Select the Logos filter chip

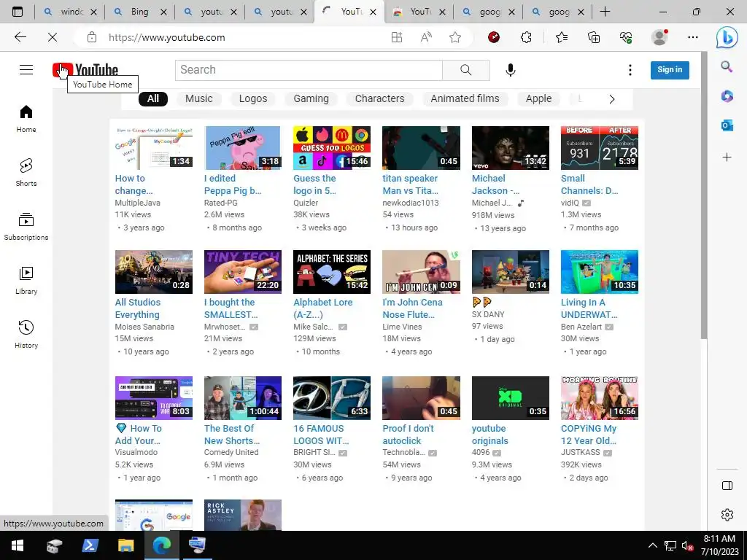[x=253, y=98]
